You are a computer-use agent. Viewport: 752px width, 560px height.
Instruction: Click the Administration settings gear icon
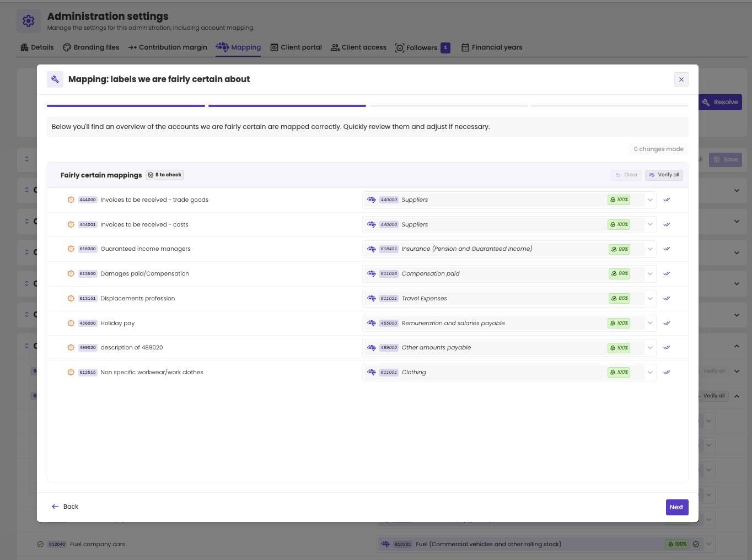click(x=29, y=21)
